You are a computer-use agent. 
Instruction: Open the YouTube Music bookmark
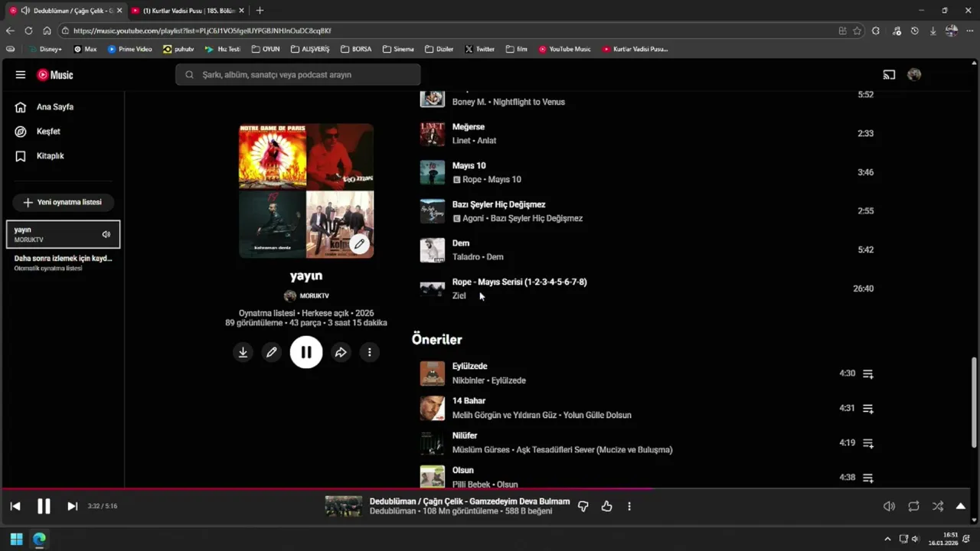coord(564,49)
